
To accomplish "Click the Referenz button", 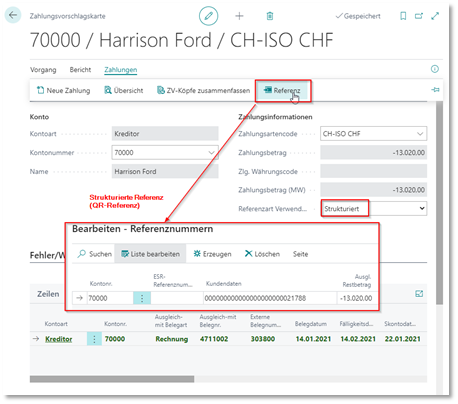I will point(282,90).
